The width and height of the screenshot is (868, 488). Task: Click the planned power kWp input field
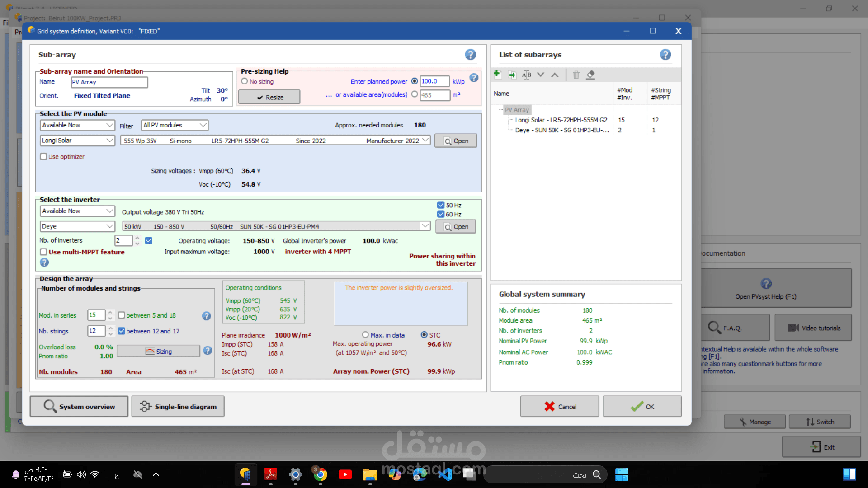point(434,81)
